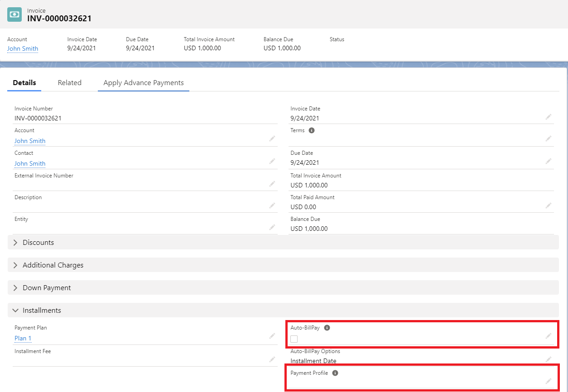Click the Payment Profile info help icon

335,373
